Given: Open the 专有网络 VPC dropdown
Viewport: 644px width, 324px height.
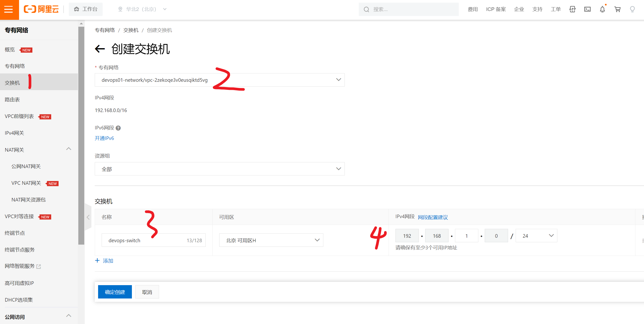Looking at the screenshot, I should 219,80.
